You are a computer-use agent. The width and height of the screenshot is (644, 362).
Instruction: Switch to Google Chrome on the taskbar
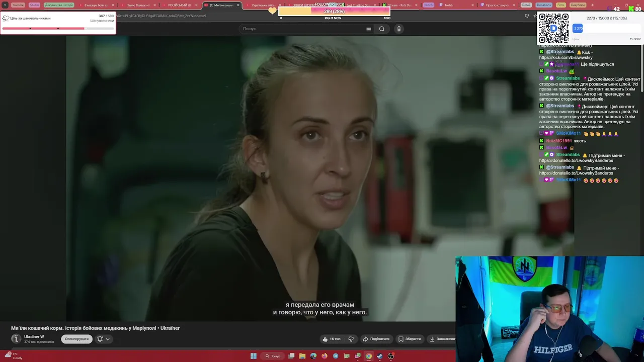[369, 356]
